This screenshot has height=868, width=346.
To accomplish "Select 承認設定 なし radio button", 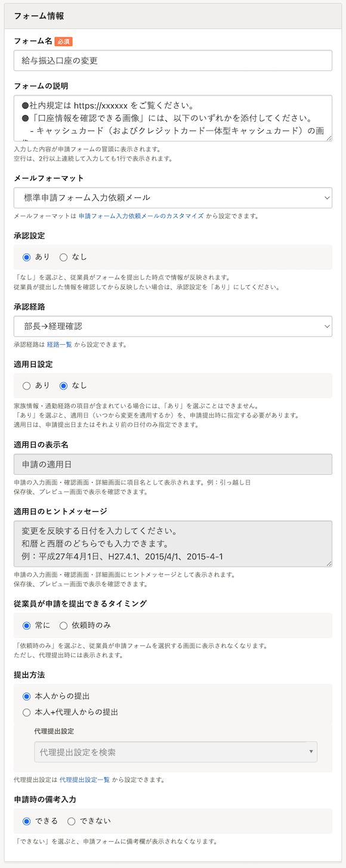I will tap(63, 257).
